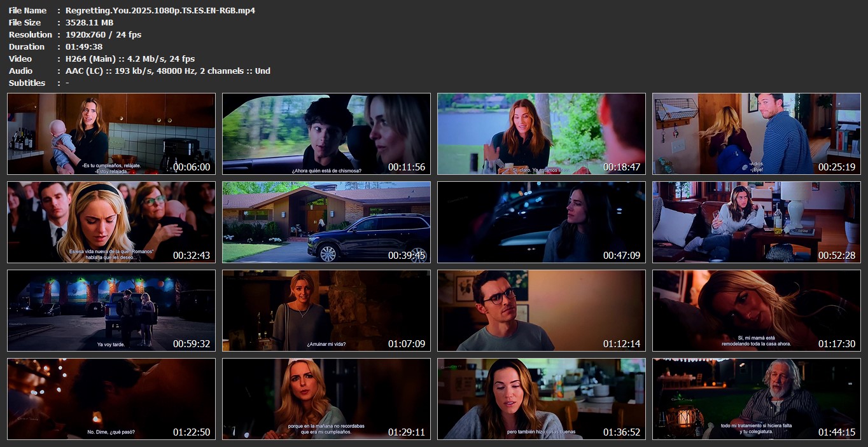This screenshot has height=447, width=868.
Task: Click the dark frame at 01:22:50
Action: click(x=111, y=399)
